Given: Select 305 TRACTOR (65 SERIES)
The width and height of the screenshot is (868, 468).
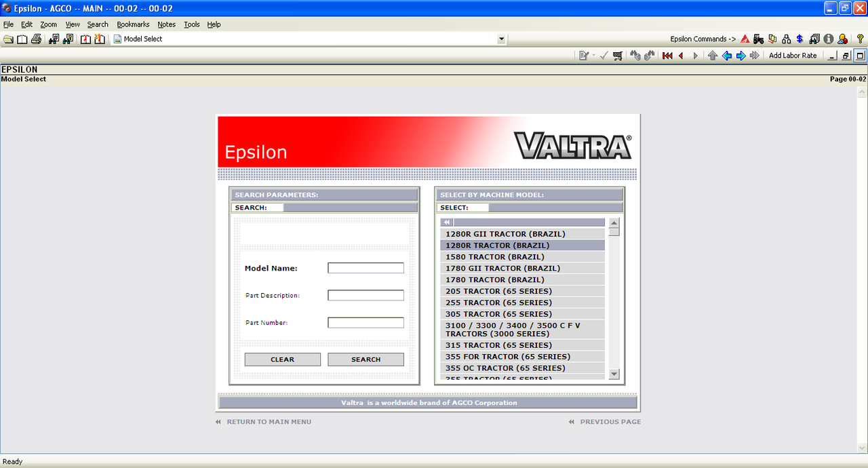Looking at the screenshot, I should coord(522,314).
